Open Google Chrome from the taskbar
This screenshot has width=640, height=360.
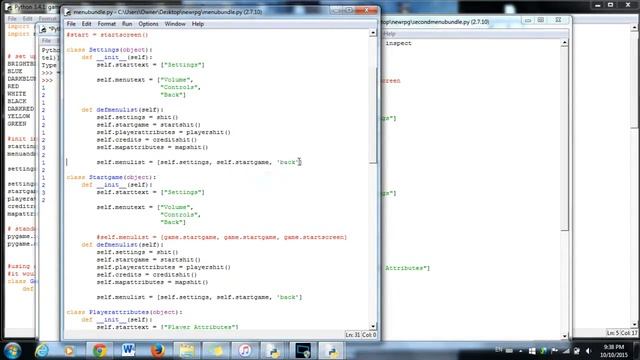tap(100, 351)
